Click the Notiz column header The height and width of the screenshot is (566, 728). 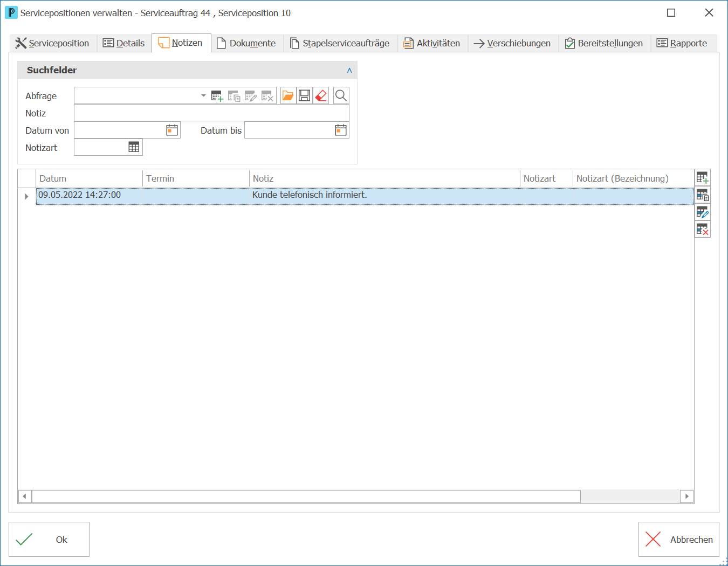(384, 178)
